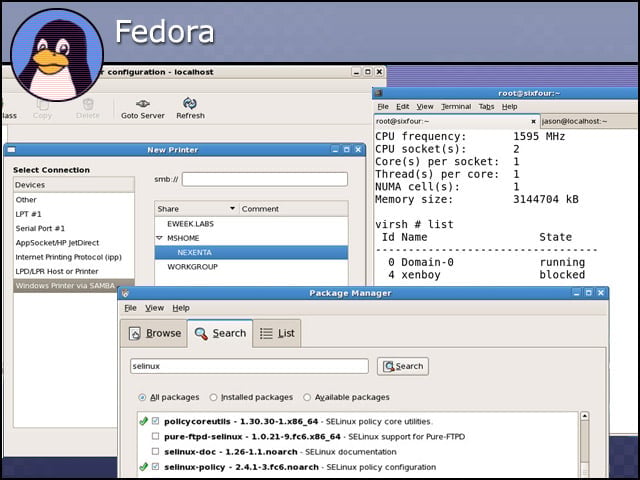Switch to the jason@localhost terminal tab

(x=588, y=121)
